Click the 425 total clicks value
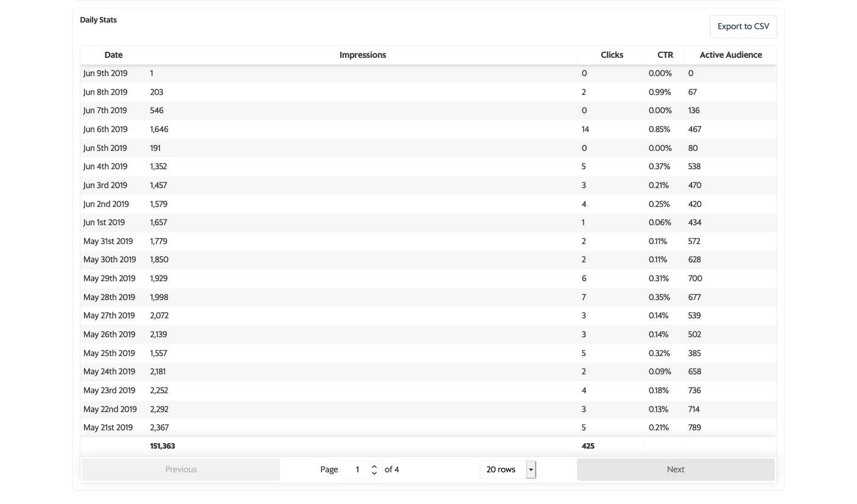Screen dimensions: 857x504 (x=588, y=446)
